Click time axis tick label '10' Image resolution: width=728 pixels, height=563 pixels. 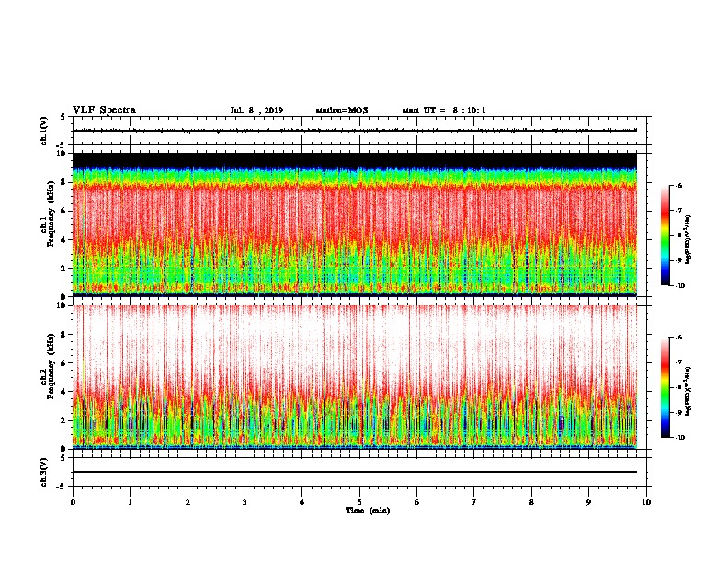pos(646,502)
